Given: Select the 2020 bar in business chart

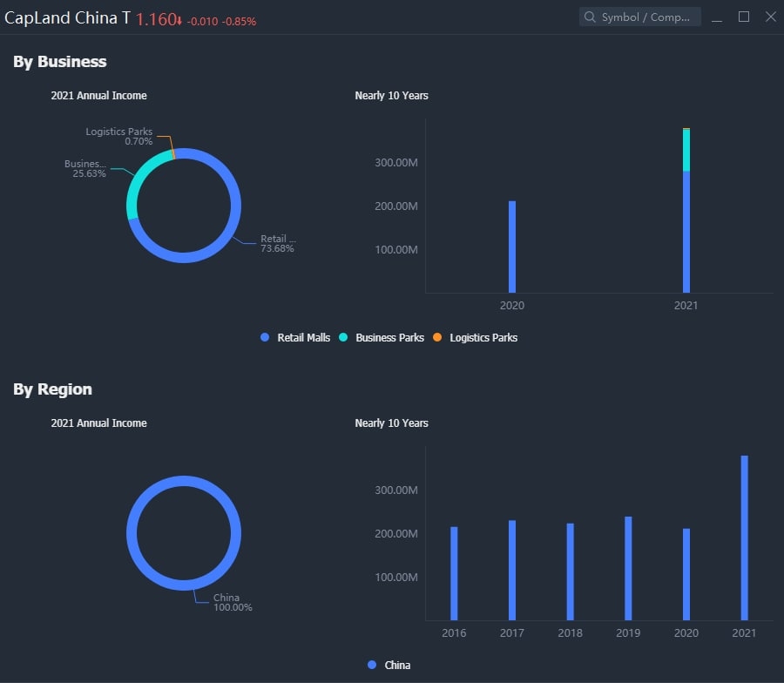Looking at the screenshot, I should pyautogui.click(x=512, y=247).
